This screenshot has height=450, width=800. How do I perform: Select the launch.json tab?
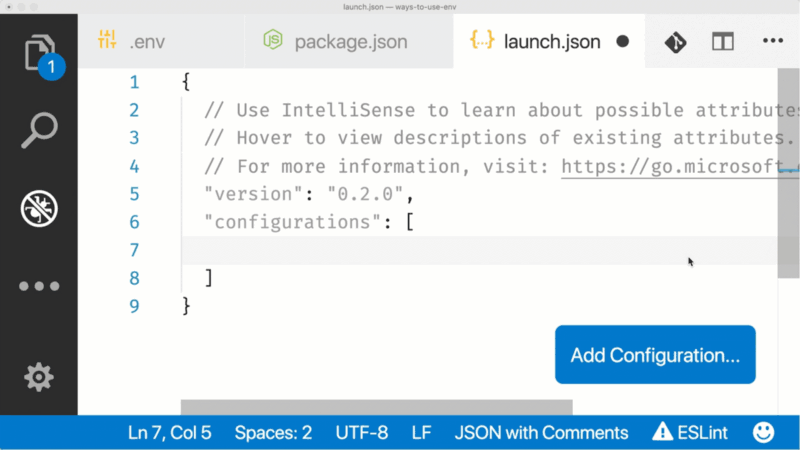pyautogui.click(x=550, y=42)
